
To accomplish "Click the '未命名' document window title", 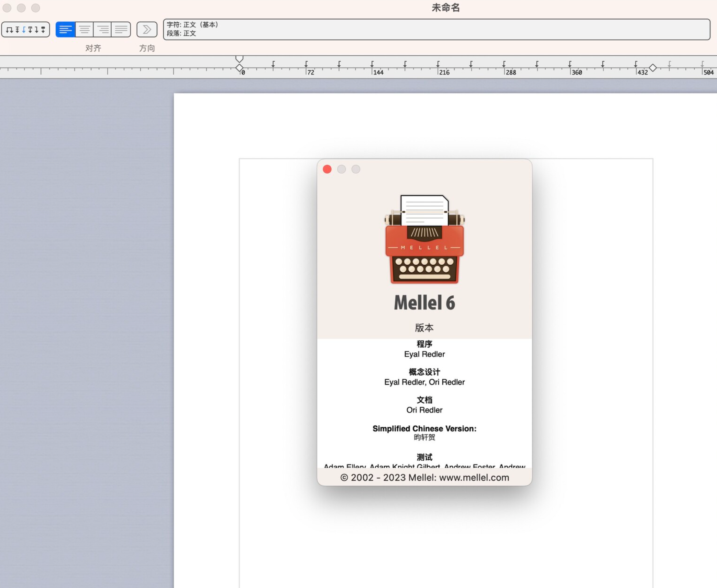I will click(446, 8).
